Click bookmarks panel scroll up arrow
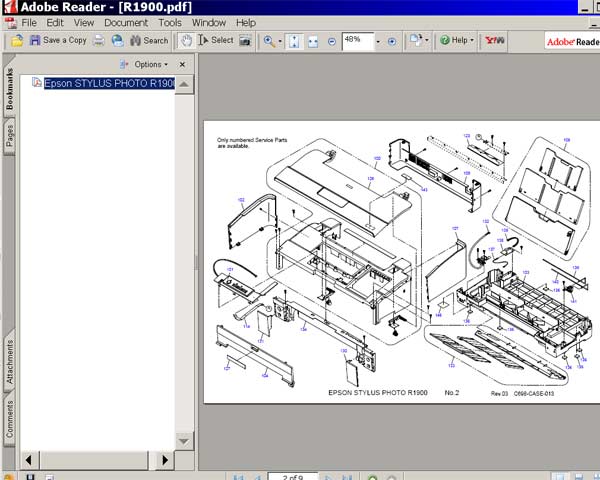 [x=184, y=84]
